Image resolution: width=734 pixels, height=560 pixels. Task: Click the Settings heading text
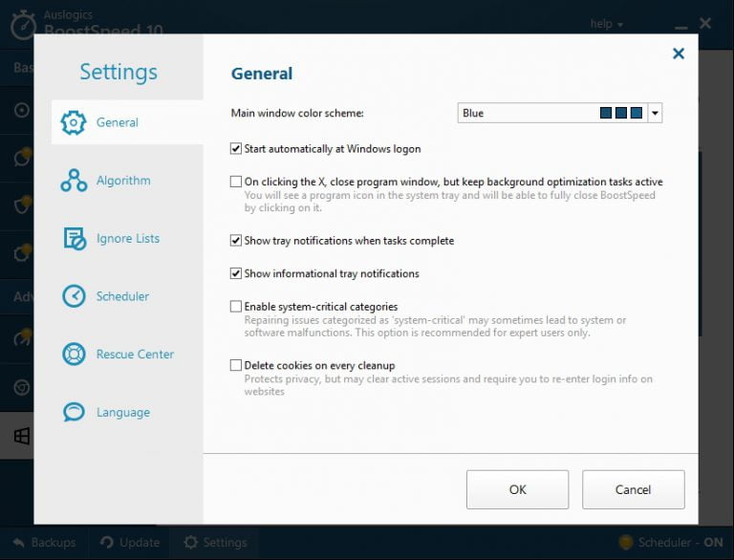(119, 73)
